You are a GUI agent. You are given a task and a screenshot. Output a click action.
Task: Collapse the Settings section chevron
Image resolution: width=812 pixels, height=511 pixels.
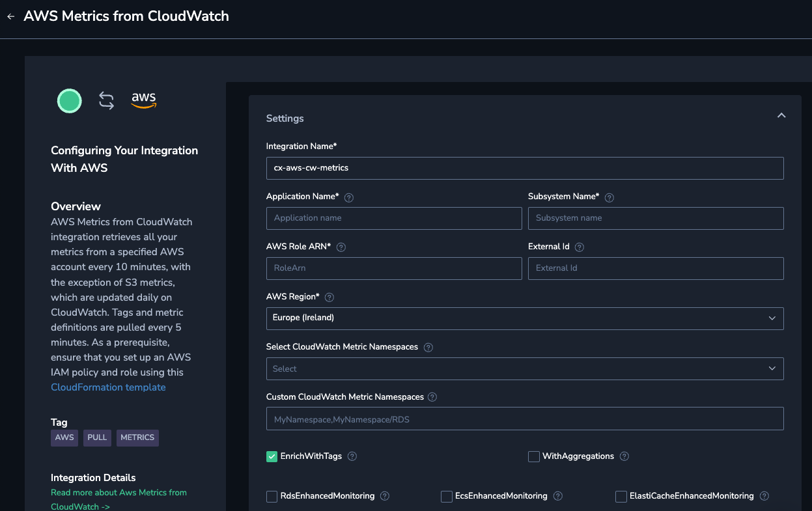coord(781,115)
